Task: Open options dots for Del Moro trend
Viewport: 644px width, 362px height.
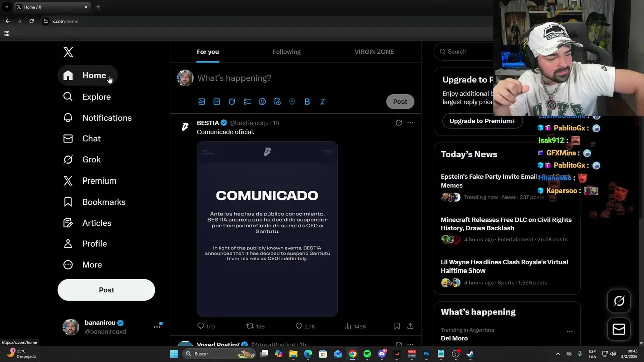Action: 570,331
